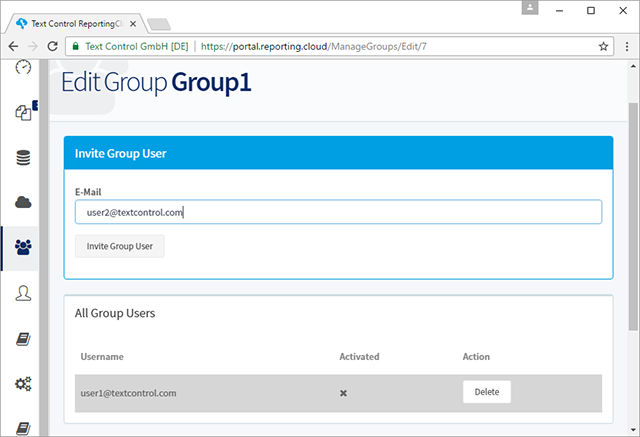Click the Edit Group Group1 title
This screenshot has height=437, width=640.
[x=156, y=83]
